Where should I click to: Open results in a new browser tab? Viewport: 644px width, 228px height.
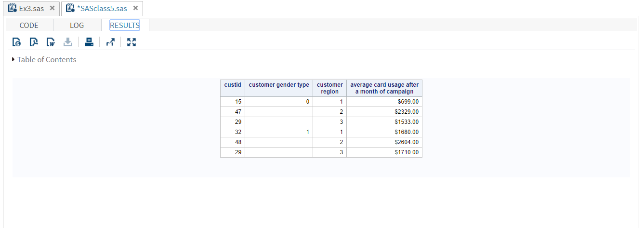110,42
